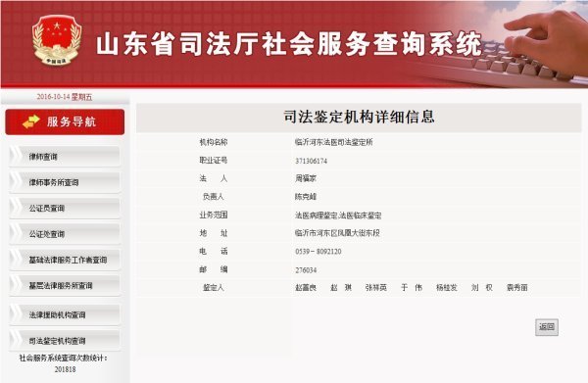Click the national justice emblem logo
588x383 pixels.
57,40
